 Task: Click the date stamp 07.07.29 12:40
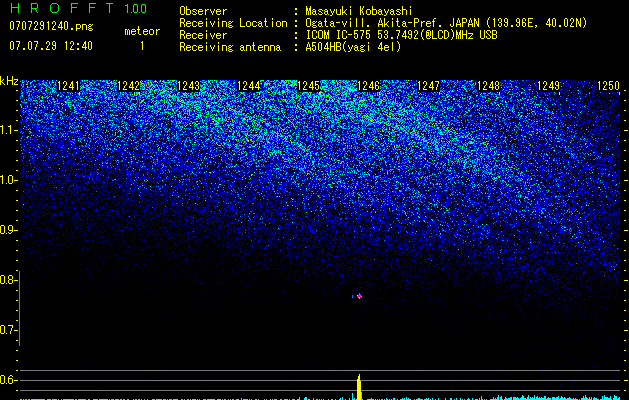[51, 46]
